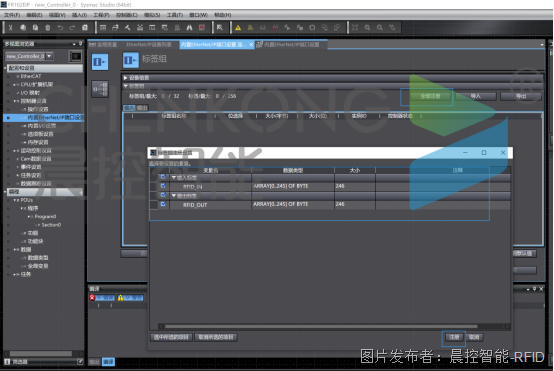Screen dimensions: 554x371
Task: Uncheck the RFID_OUT variable checkbox
Action: (x=163, y=204)
